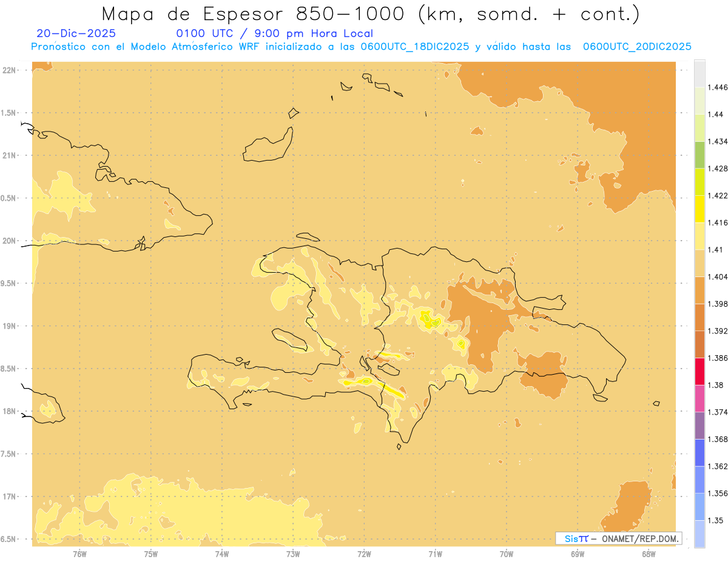Screen dimensions: 728x562
Task: Click the '19N' latitude label
Action: pos(10,326)
